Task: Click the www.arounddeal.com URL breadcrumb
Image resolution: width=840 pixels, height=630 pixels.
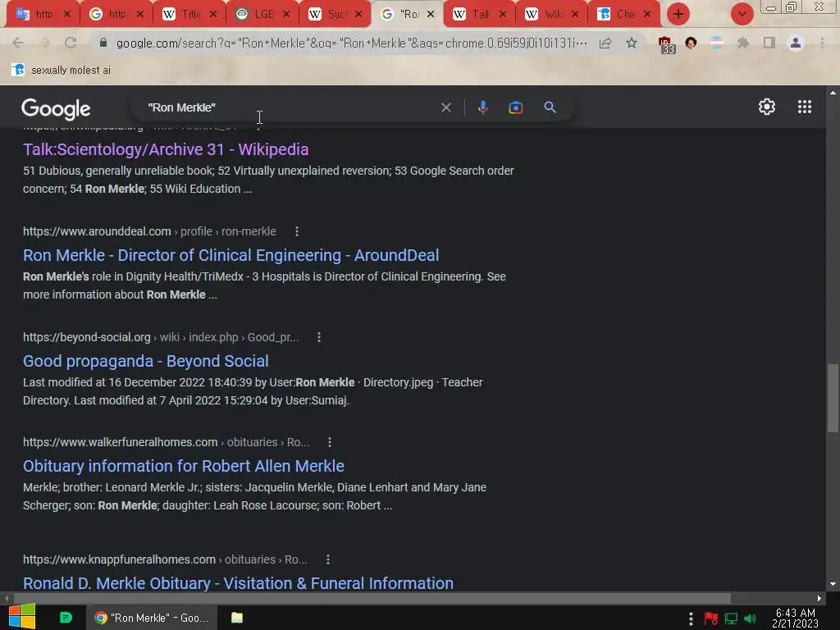Action: [149, 231]
